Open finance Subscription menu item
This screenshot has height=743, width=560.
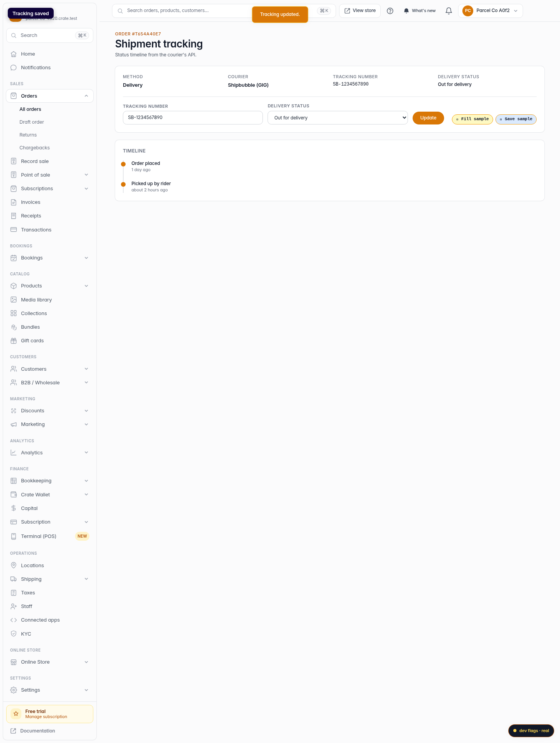tap(50, 522)
